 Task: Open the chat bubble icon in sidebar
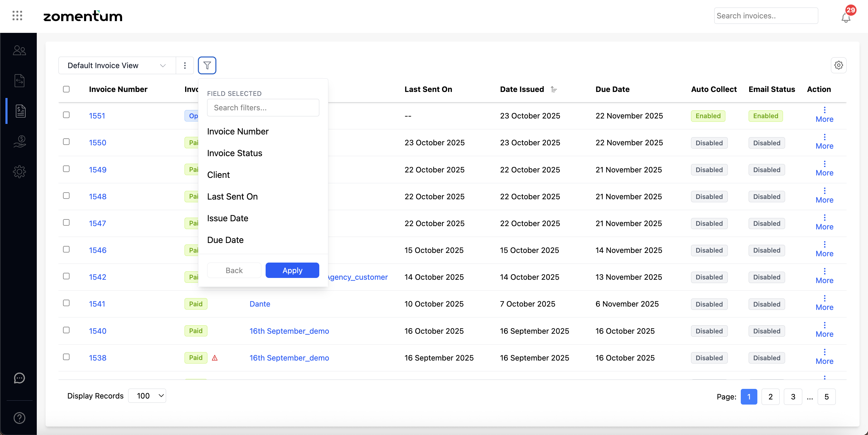19,378
